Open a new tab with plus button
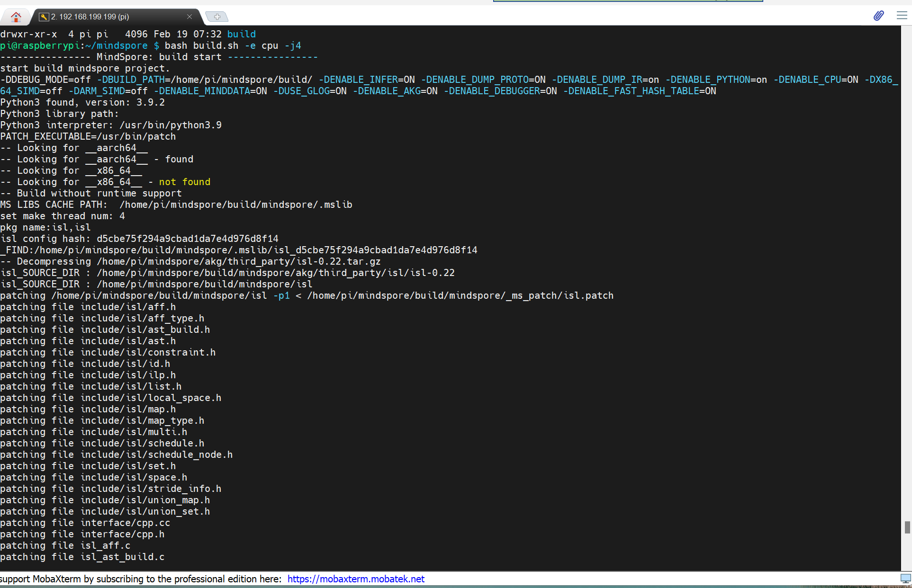The width and height of the screenshot is (912, 588). pos(217,17)
